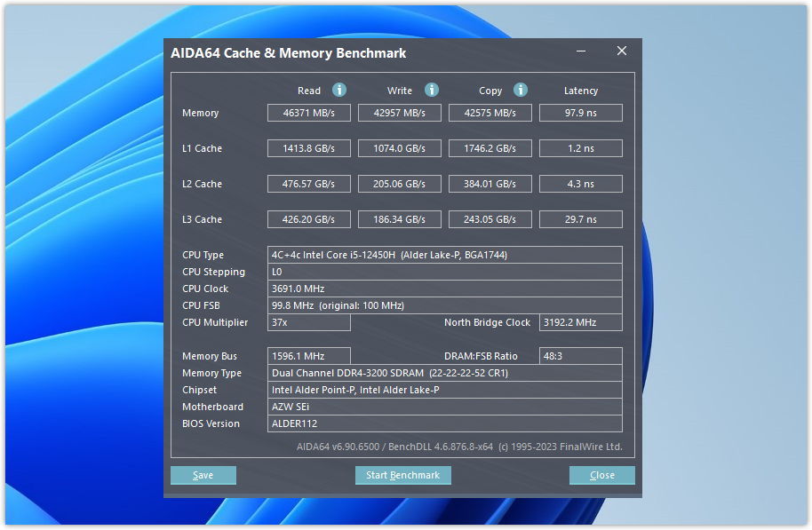Viewport: 812px width, 530px height.
Task: Click the info icon beside Write
Action: click(432, 90)
